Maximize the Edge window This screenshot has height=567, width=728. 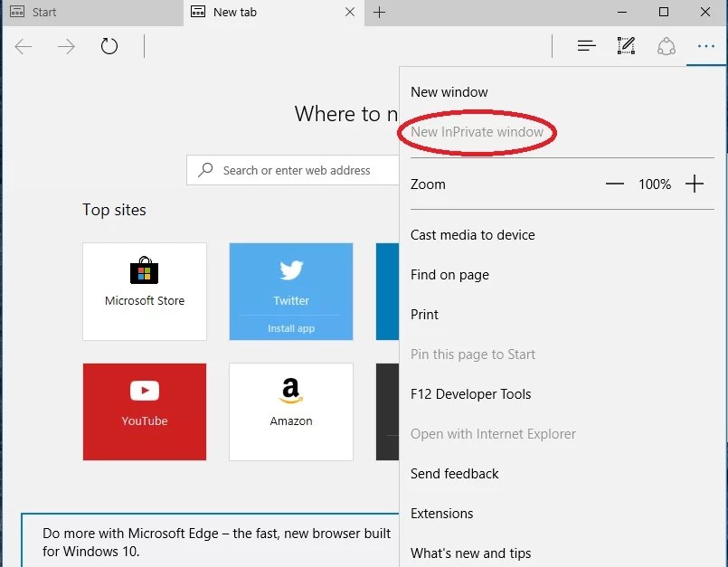[x=664, y=12]
